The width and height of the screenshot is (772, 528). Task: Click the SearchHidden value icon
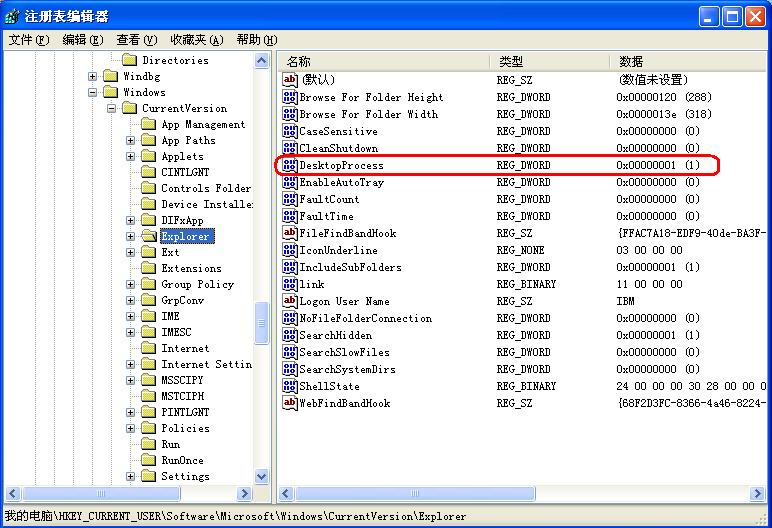coord(290,335)
